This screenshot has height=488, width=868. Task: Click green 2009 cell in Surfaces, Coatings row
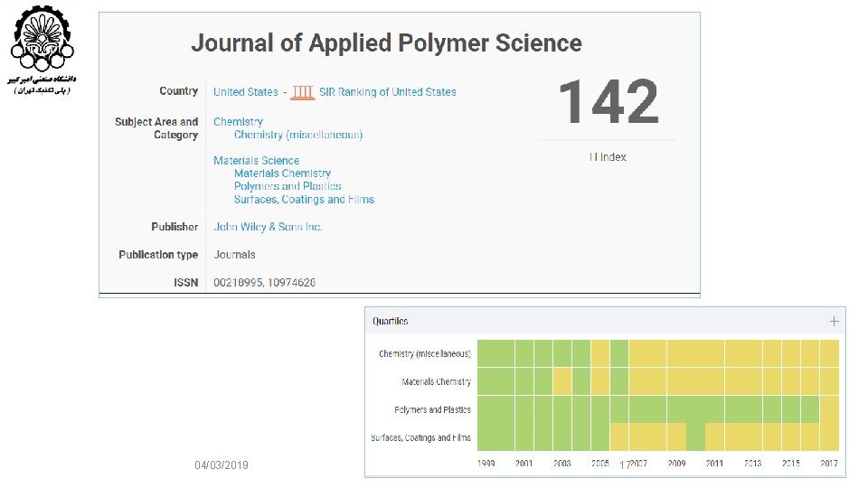(695, 437)
